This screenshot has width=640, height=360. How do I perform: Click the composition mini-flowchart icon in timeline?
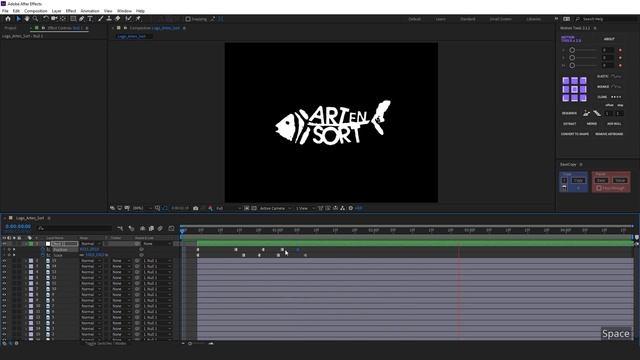(x=120, y=229)
